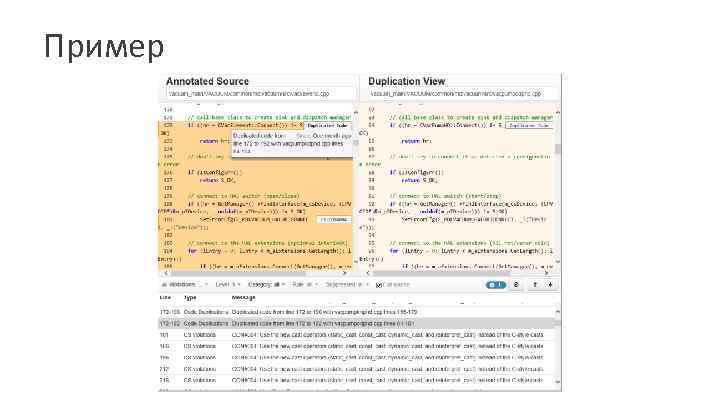
Task: Click the Duplicated Code tag in Duplication View
Action: (x=529, y=125)
